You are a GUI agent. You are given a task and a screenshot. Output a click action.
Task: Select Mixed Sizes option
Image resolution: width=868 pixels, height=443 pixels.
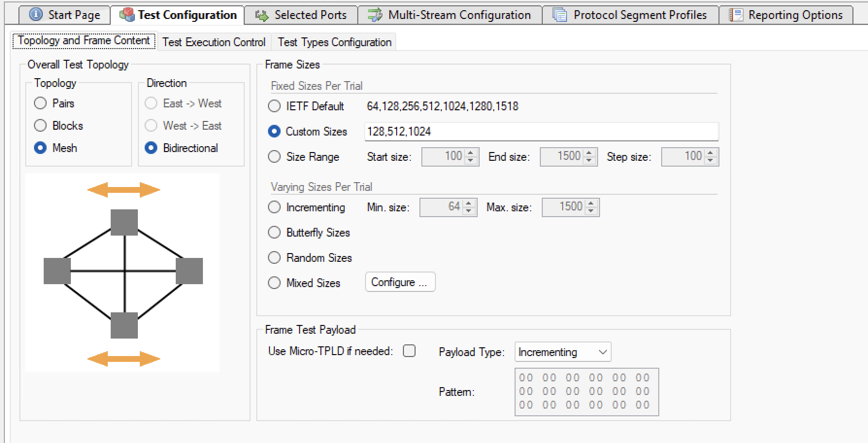(274, 283)
